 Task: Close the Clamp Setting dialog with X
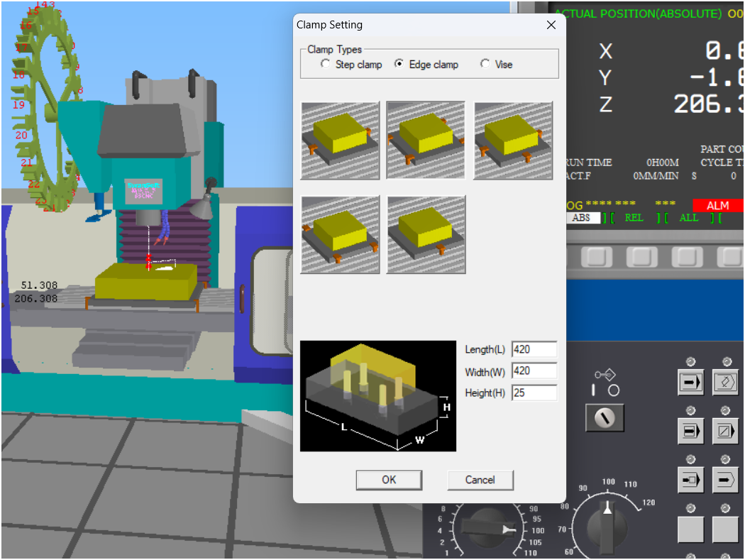pyautogui.click(x=551, y=25)
